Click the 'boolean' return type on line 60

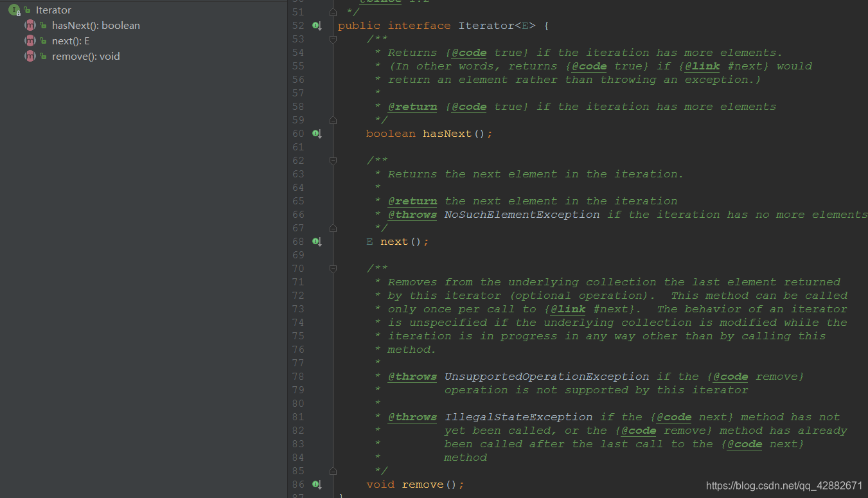391,134
